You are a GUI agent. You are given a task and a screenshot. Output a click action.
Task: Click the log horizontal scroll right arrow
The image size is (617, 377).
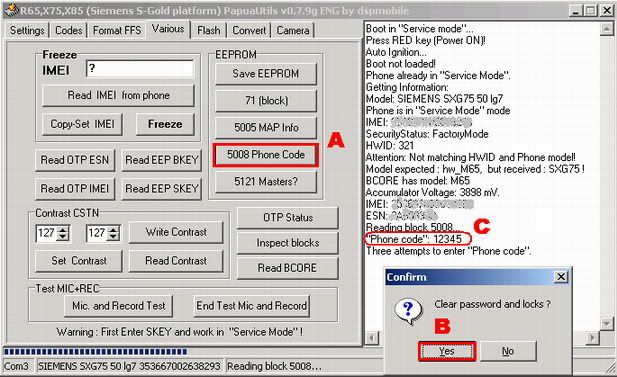pyautogui.click(x=592, y=338)
